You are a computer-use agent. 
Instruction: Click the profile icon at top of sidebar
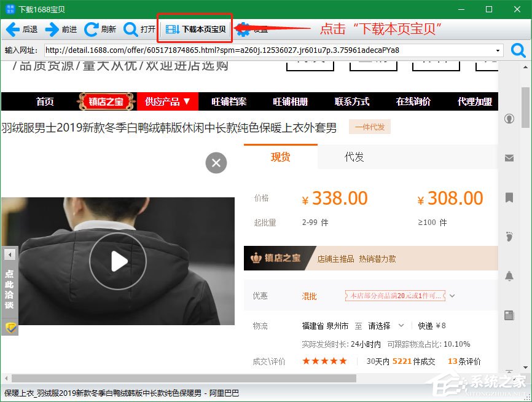[509, 118]
